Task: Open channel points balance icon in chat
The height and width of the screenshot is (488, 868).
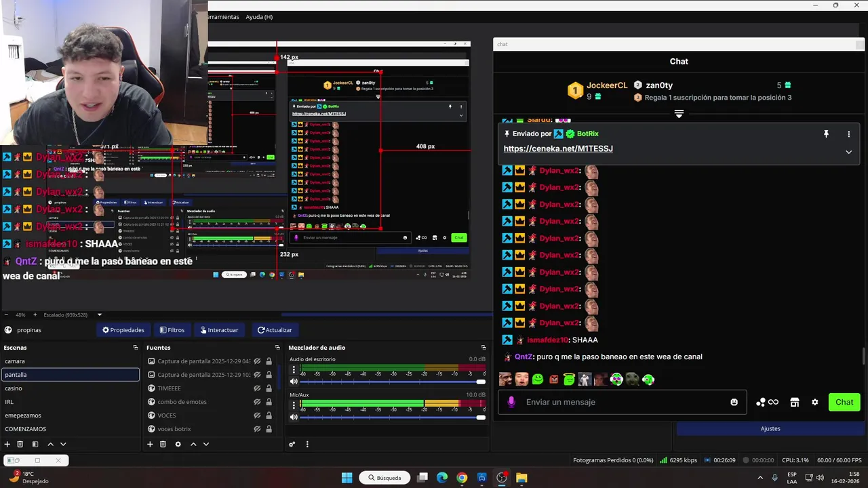Action: (x=767, y=402)
